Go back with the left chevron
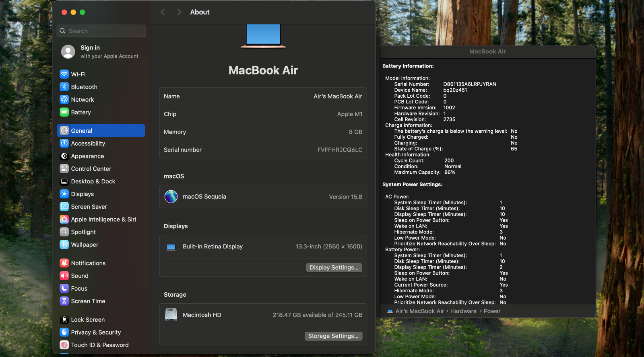 click(x=163, y=12)
